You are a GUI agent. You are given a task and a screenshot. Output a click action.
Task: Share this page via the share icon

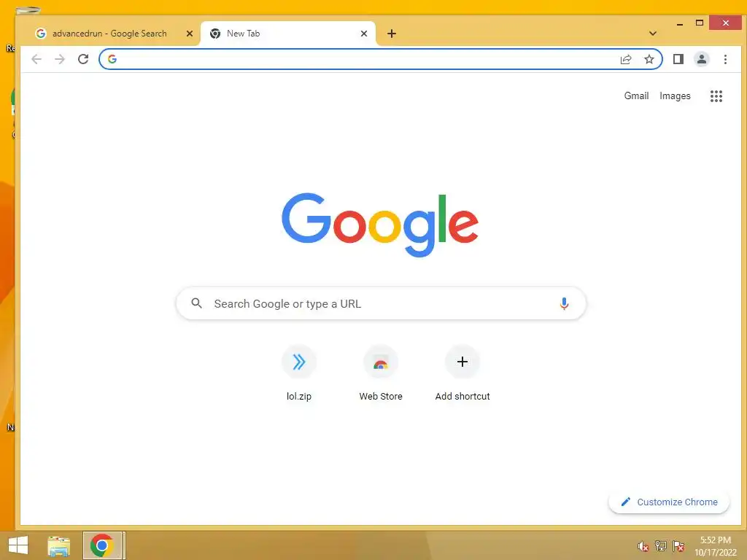click(626, 59)
